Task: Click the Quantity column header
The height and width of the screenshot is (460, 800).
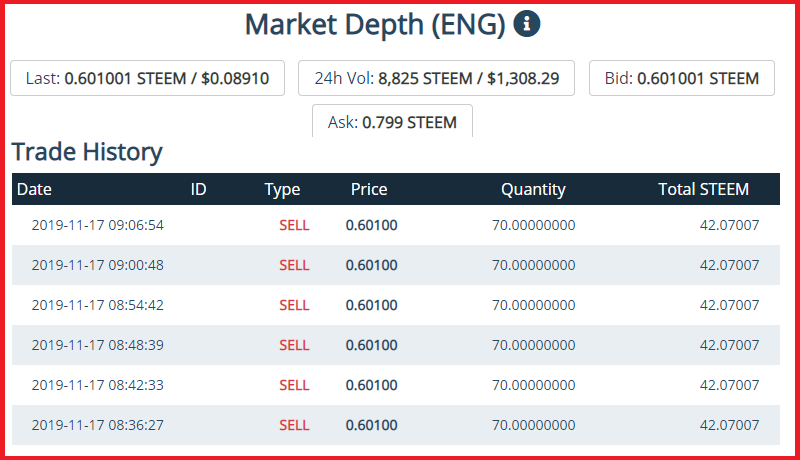Action: point(533,190)
